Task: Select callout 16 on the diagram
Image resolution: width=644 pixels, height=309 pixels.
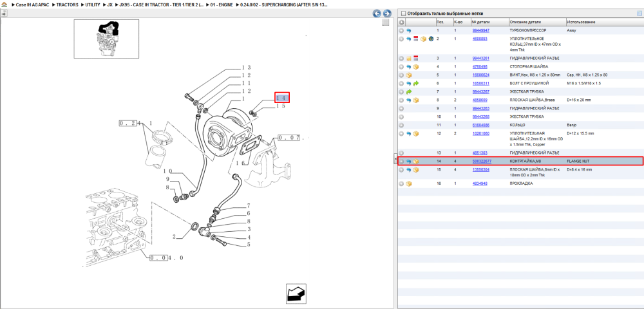Action: tap(240, 164)
